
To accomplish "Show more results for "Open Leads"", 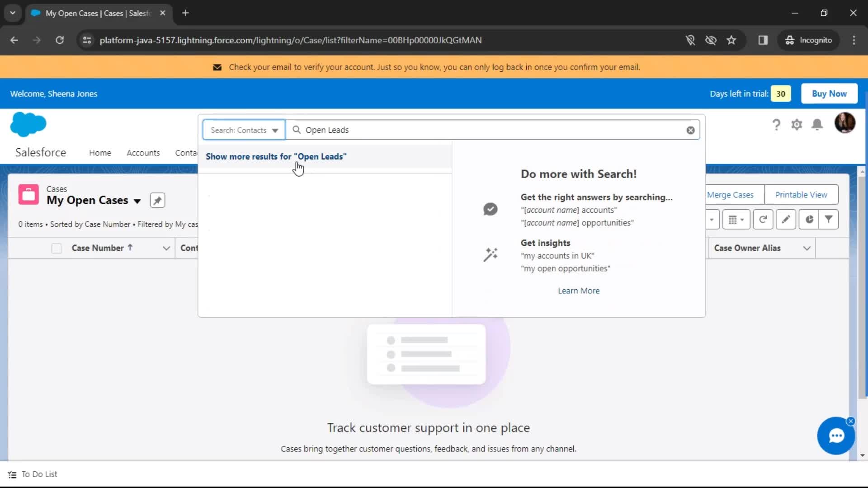I will (x=276, y=156).
